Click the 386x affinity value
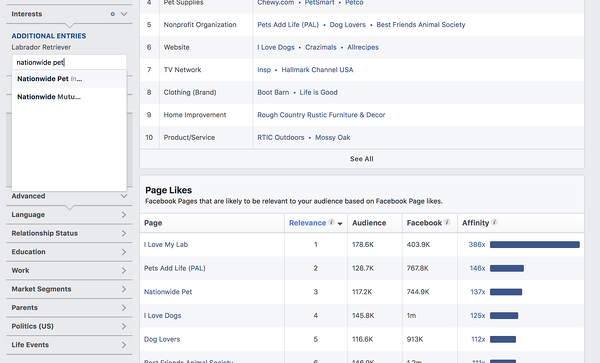Image resolution: width=600 pixels, height=363 pixels. point(477,244)
